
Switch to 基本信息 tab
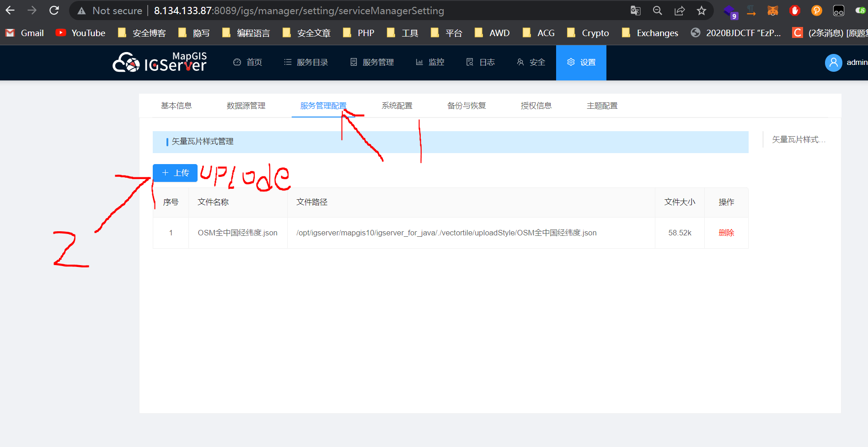(177, 106)
